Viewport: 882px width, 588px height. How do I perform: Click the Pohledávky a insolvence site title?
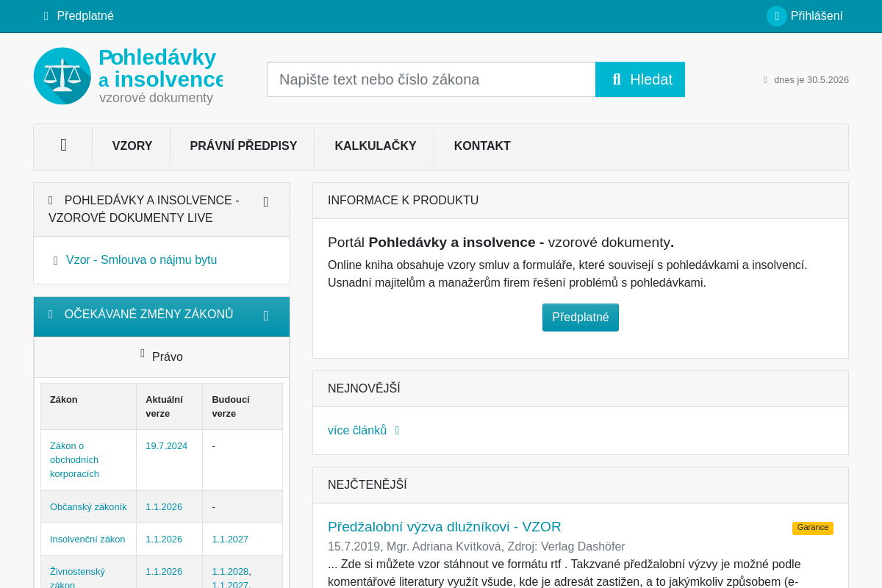[160, 68]
